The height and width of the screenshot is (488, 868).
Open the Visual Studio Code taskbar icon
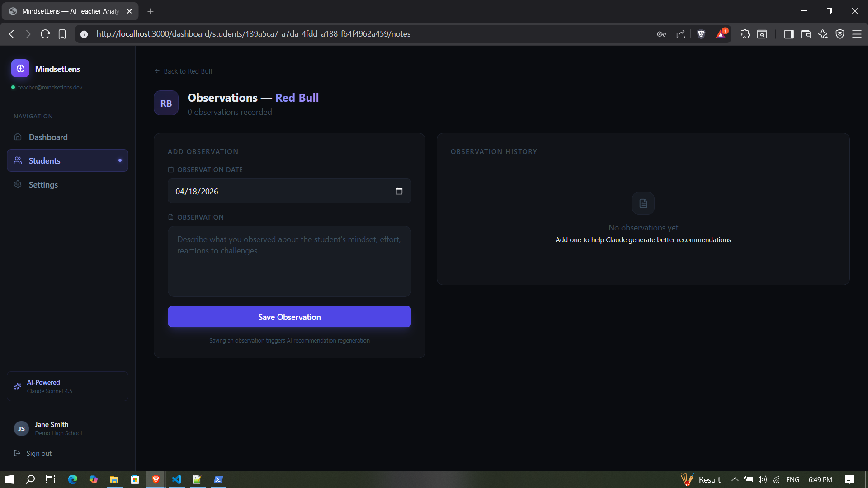coord(177,479)
